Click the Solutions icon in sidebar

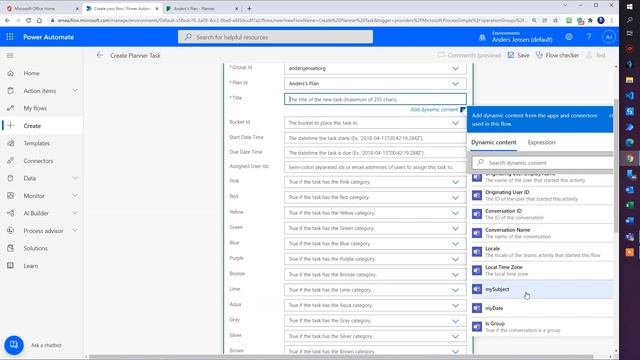[11, 248]
